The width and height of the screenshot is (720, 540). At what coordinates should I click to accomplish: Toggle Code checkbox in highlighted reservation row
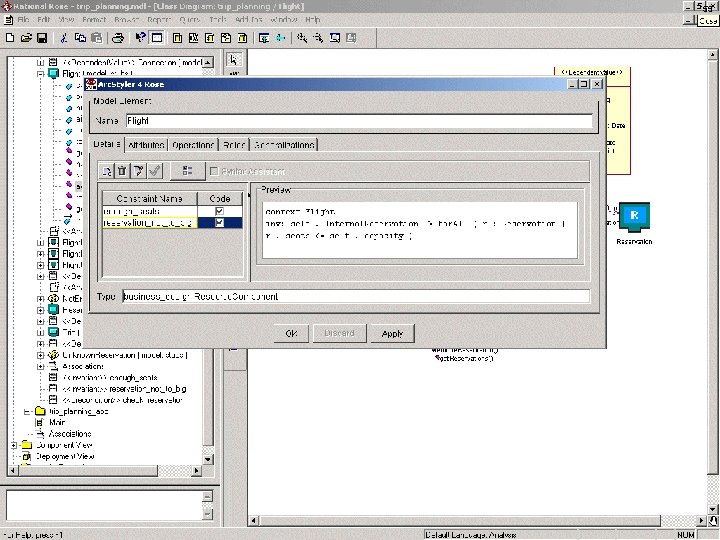pyautogui.click(x=219, y=223)
